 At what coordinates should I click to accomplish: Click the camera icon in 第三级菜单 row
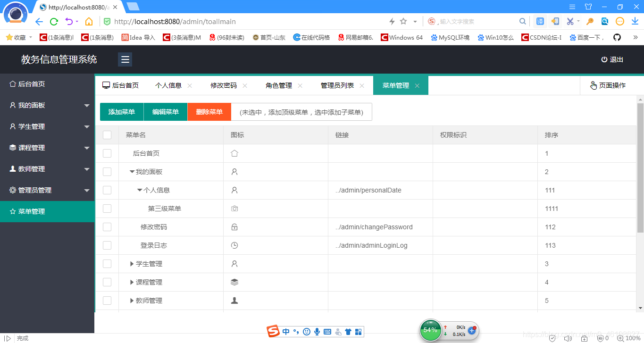click(234, 209)
